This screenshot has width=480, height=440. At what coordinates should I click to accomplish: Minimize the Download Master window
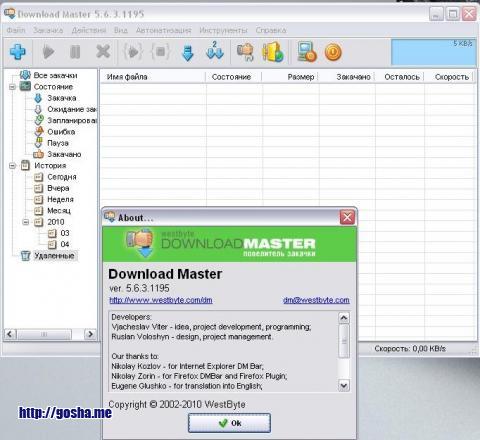[x=436, y=14]
